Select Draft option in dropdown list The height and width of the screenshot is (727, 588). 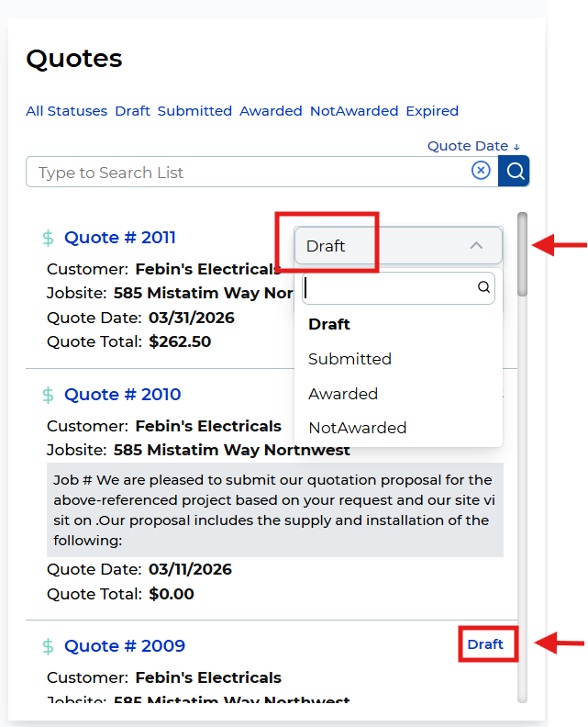tap(329, 324)
